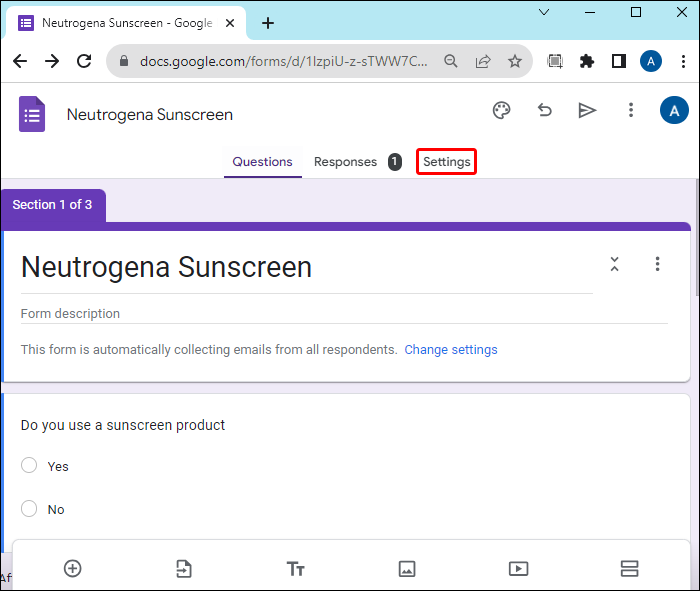Click the Add section icon

pyautogui.click(x=629, y=569)
